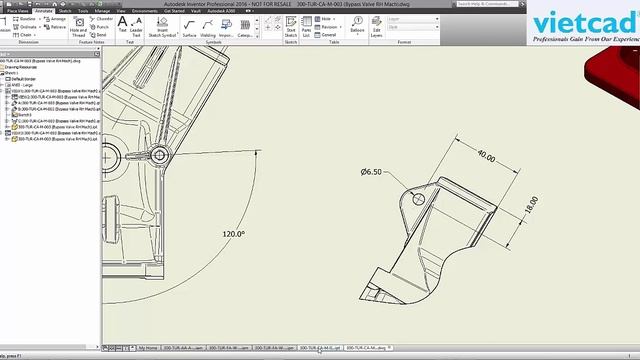
Task: Switch to Annotate ribbon tab
Action: tap(44, 11)
